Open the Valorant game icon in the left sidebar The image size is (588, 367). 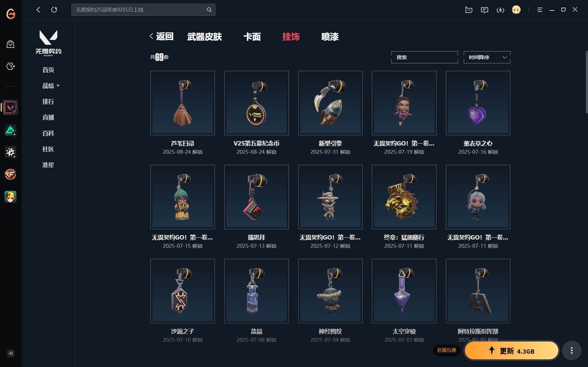point(10,107)
